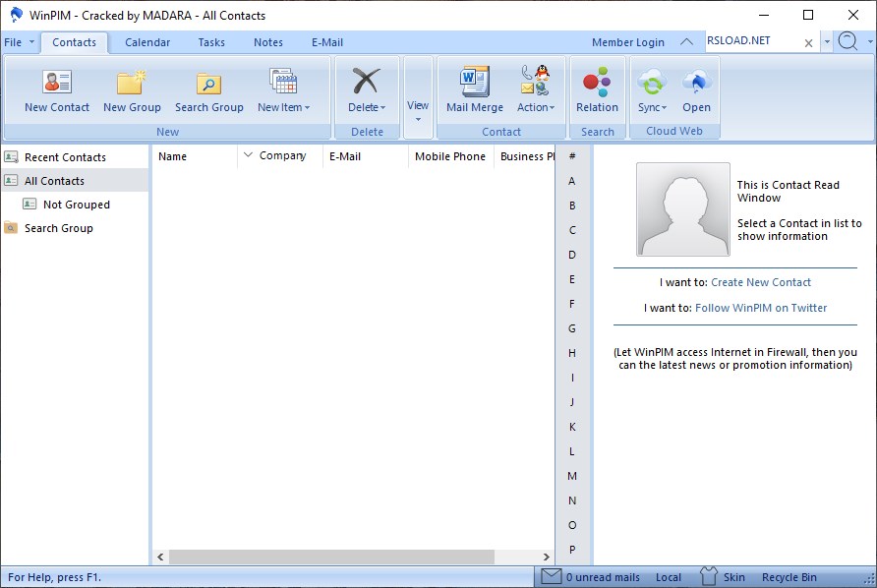Viewport: 877px width, 588px height.
Task: Open the New Item dropdown
Action: click(x=283, y=90)
